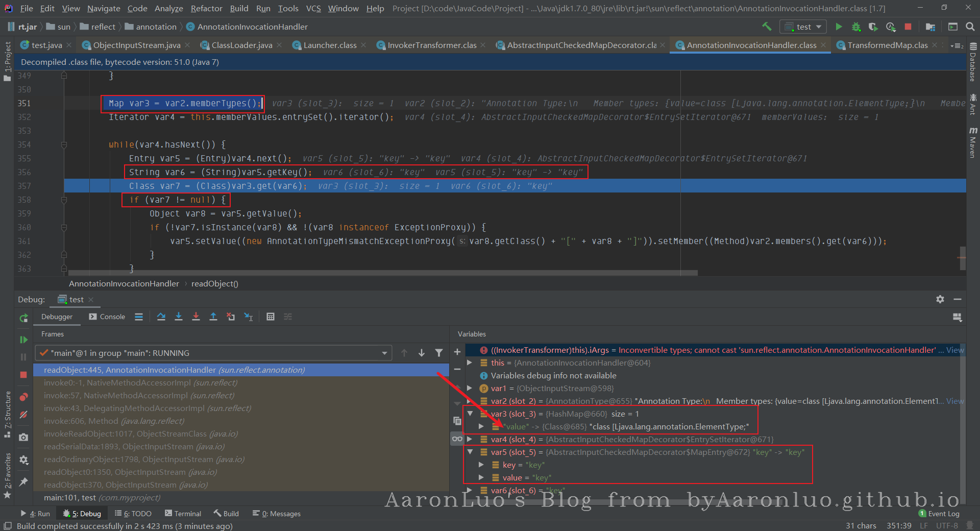The height and width of the screenshot is (531, 980).
Task: Click the Force Step Into red arrow icon
Action: pyautogui.click(x=196, y=317)
